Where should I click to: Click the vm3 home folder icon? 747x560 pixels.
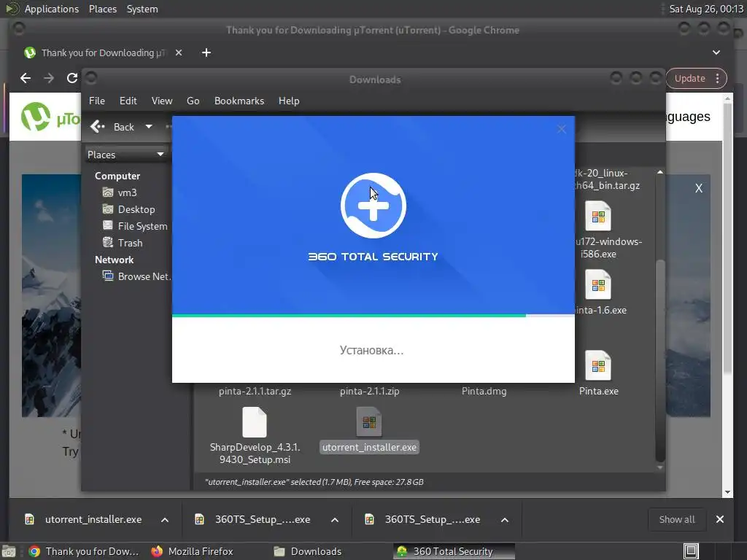click(108, 192)
